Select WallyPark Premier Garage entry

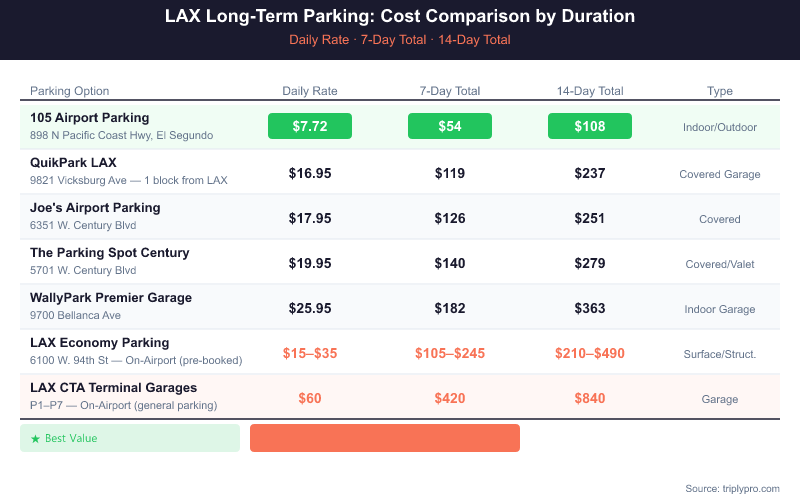pyautogui.click(x=111, y=298)
